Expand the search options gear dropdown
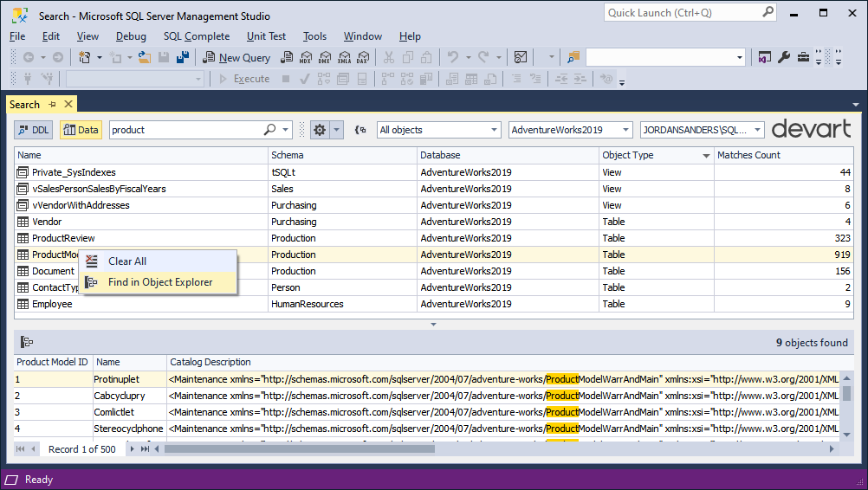868x490 pixels. [x=337, y=130]
